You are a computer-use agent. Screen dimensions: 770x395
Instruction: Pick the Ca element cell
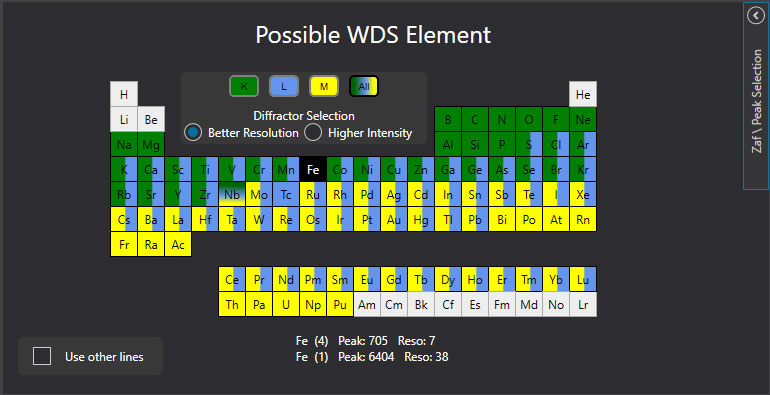pos(151,169)
